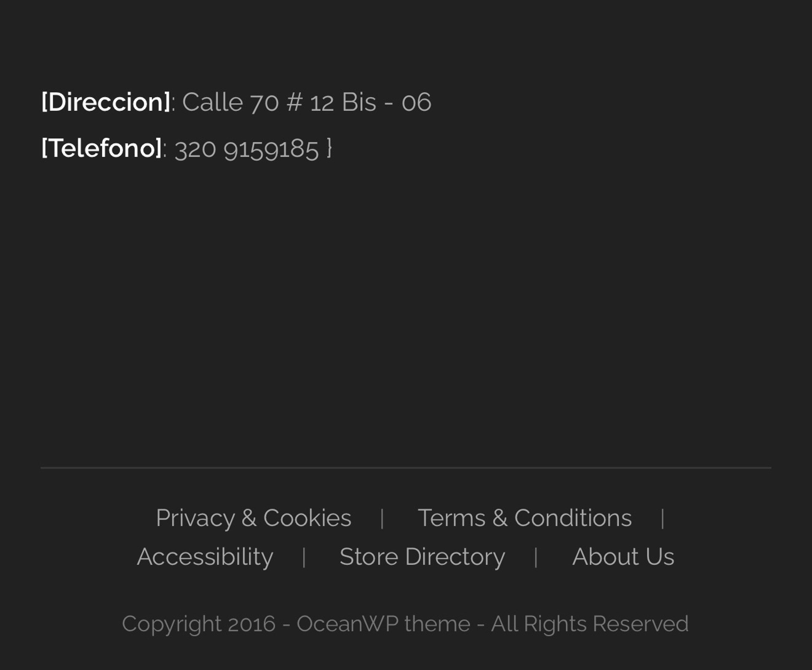
Task: Click the year 2016 in copyright line
Action: (x=252, y=624)
